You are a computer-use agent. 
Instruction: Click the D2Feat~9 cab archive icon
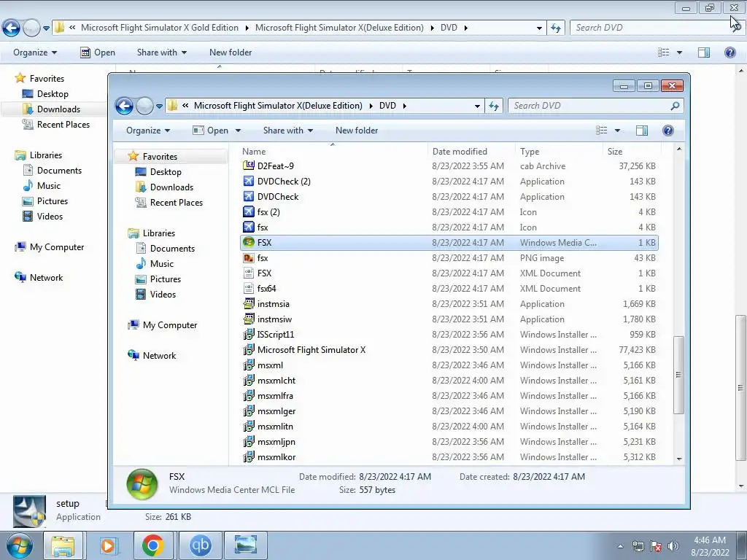(x=248, y=166)
